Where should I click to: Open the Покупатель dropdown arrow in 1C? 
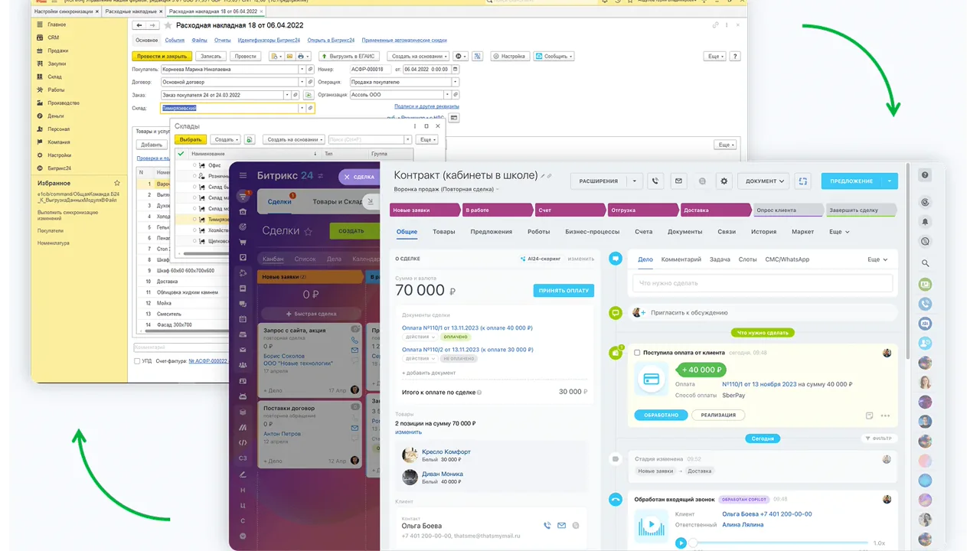[x=302, y=69]
